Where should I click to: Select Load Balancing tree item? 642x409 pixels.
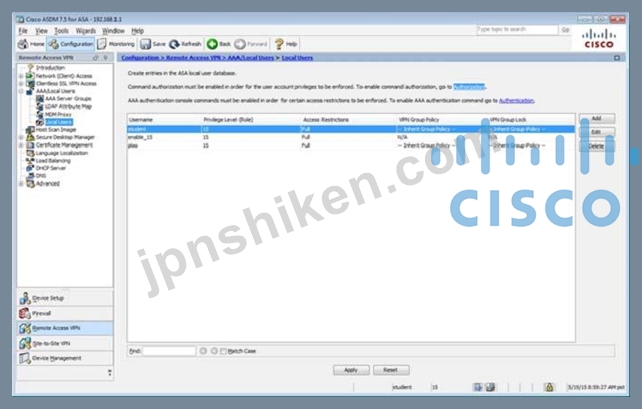click(53, 160)
